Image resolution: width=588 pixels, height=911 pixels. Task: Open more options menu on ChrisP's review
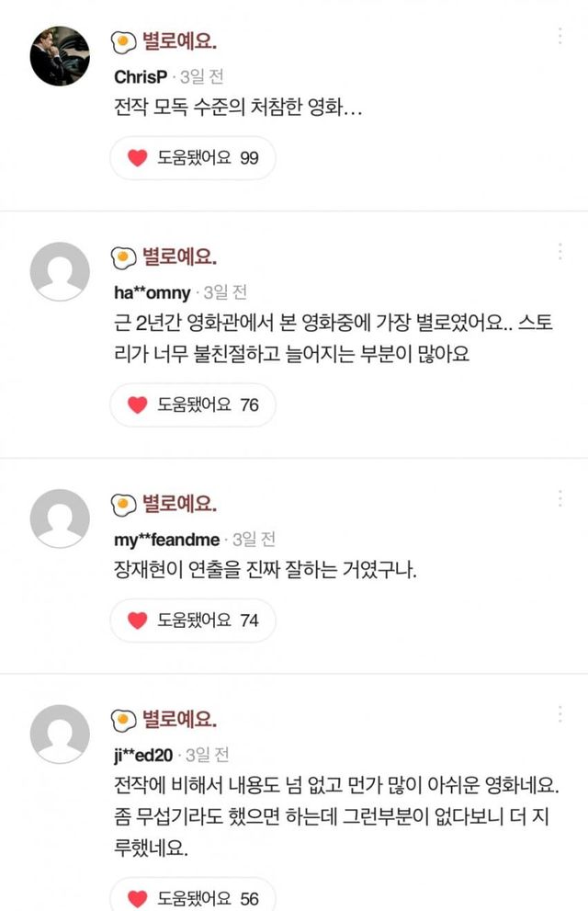560,37
